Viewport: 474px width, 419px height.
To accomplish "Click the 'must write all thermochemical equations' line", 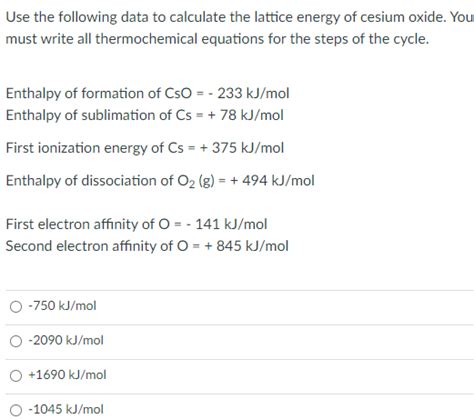I will click(x=217, y=39).
